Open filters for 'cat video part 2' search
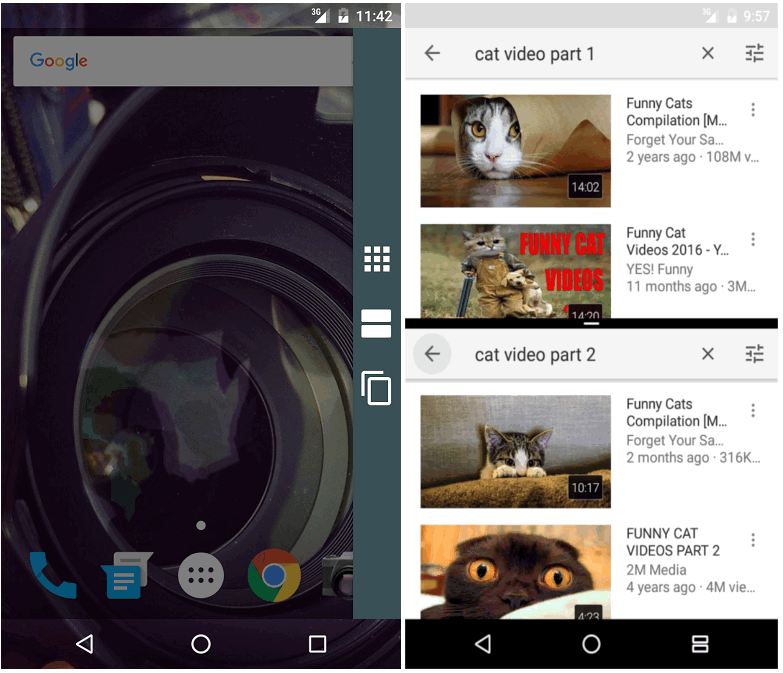Viewport: 783px width, 673px height. point(755,354)
